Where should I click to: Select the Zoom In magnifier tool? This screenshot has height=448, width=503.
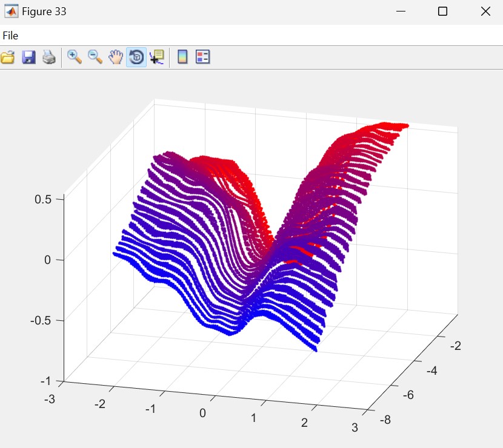(75, 58)
